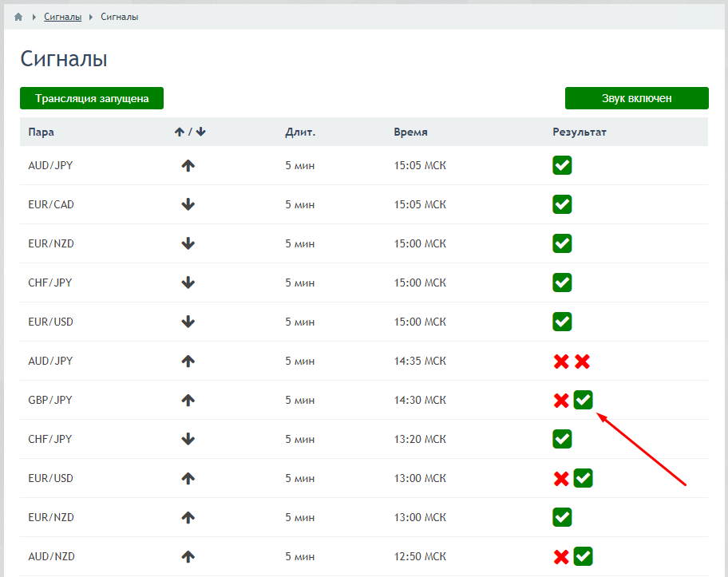Click the down arrow for CHF/JPY at 15:00
The width and height of the screenshot is (728, 577).
point(188,283)
